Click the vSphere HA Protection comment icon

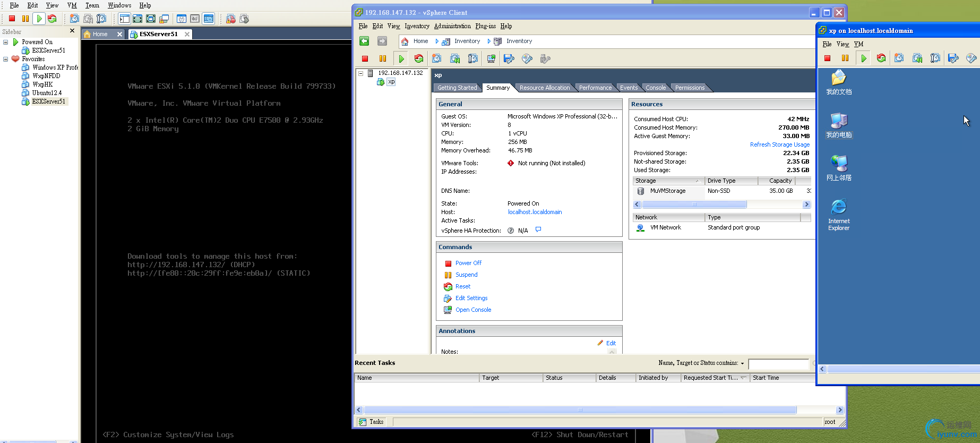pos(538,230)
